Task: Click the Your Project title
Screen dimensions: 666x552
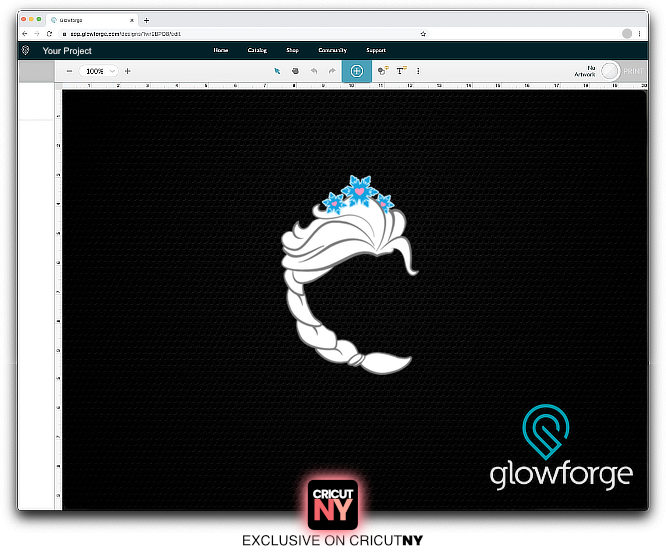Action: [67, 51]
